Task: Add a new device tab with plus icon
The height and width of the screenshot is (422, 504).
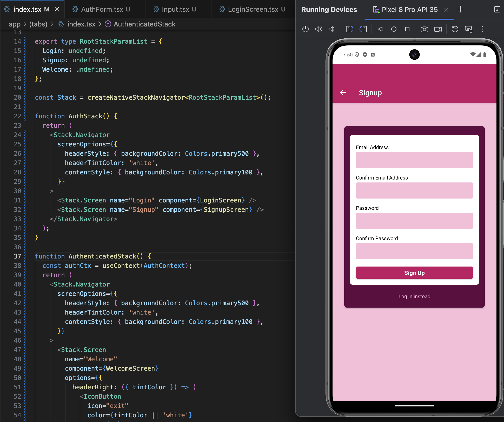Action: [461, 9]
